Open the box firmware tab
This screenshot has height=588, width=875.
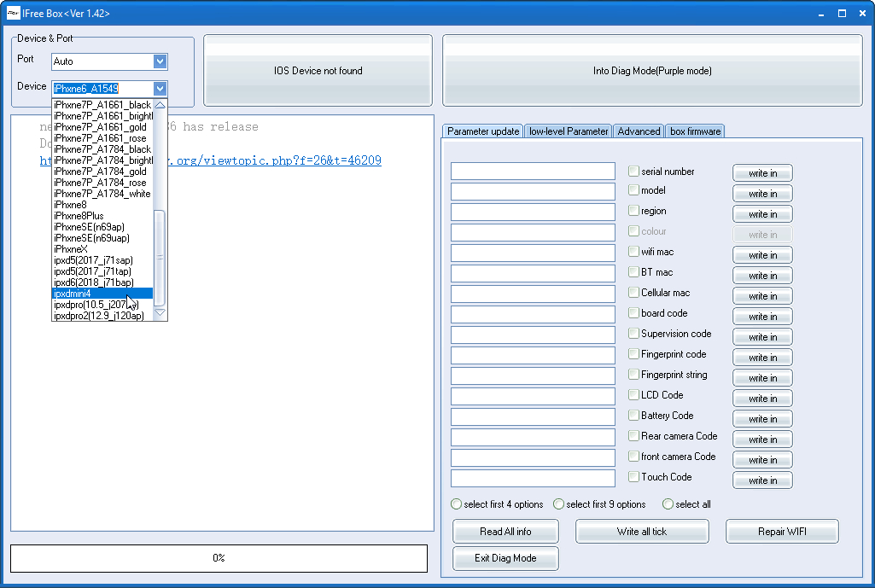696,131
